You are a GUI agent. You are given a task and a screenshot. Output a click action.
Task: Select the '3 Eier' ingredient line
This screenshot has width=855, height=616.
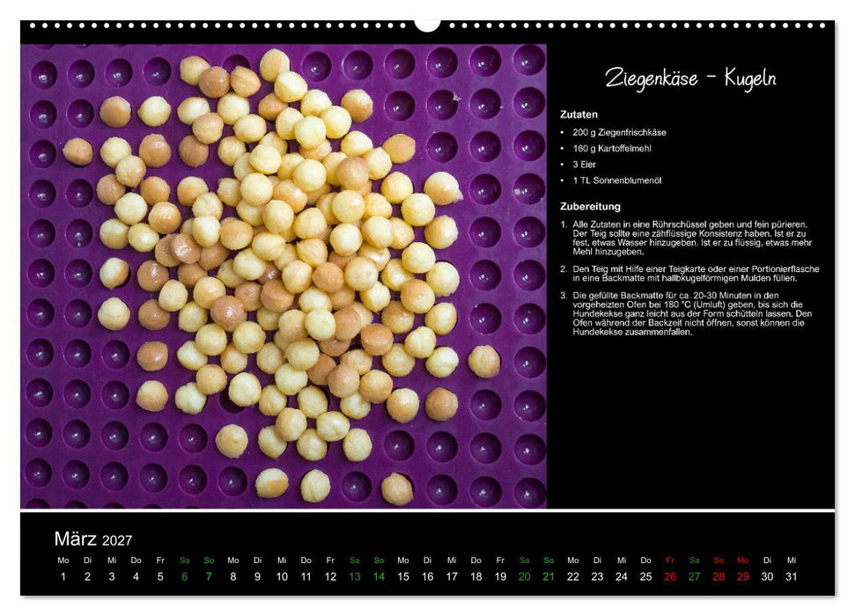(x=584, y=164)
